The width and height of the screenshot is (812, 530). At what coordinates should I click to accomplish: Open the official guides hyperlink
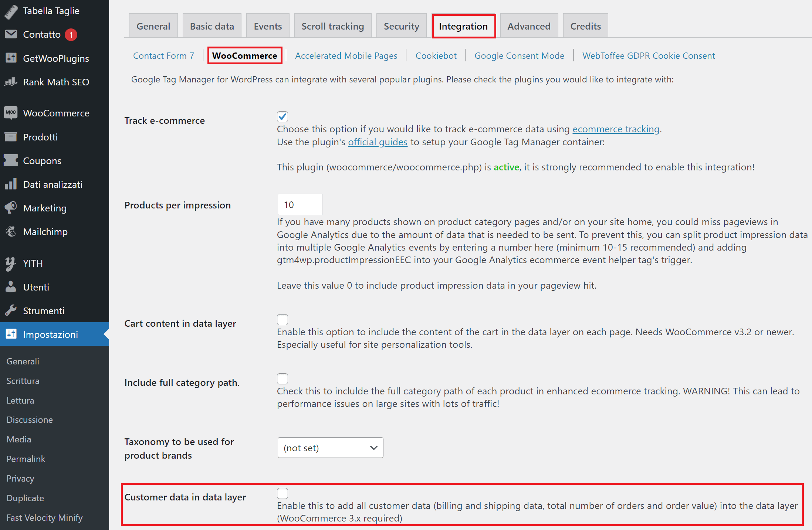point(378,142)
